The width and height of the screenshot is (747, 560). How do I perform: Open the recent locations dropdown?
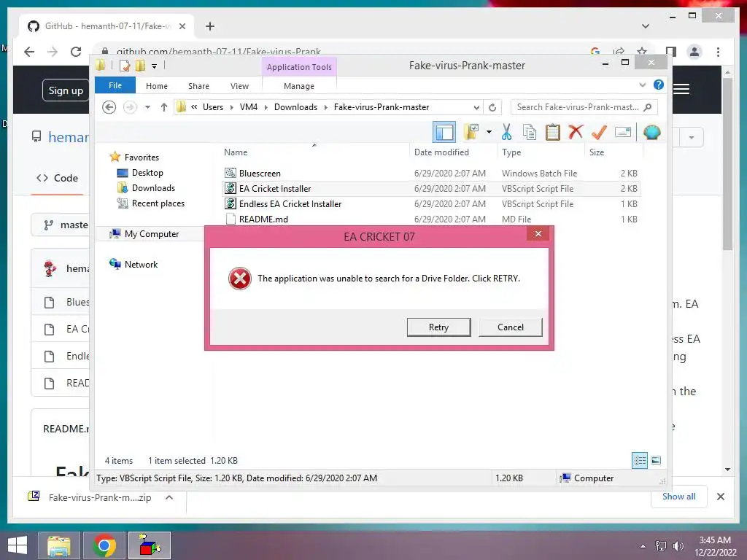click(147, 107)
